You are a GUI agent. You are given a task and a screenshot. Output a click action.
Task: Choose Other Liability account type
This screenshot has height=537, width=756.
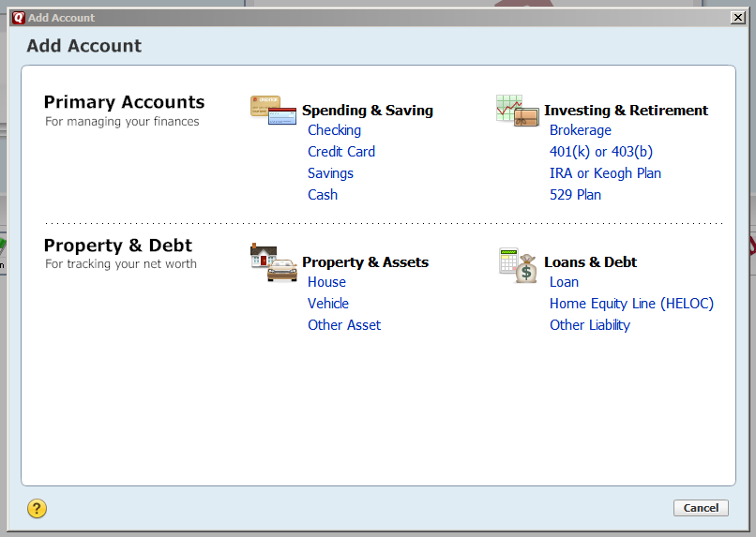590,325
